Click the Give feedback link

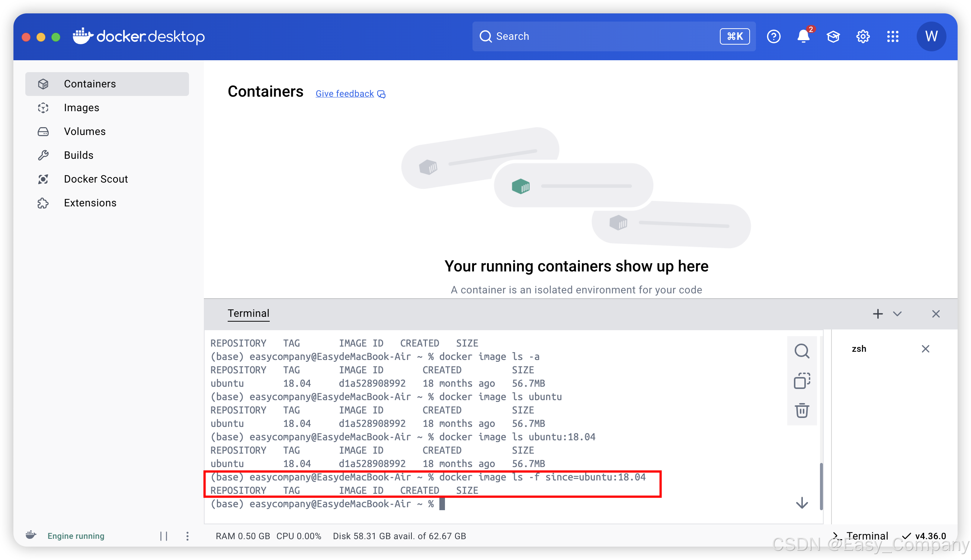click(x=345, y=93)
